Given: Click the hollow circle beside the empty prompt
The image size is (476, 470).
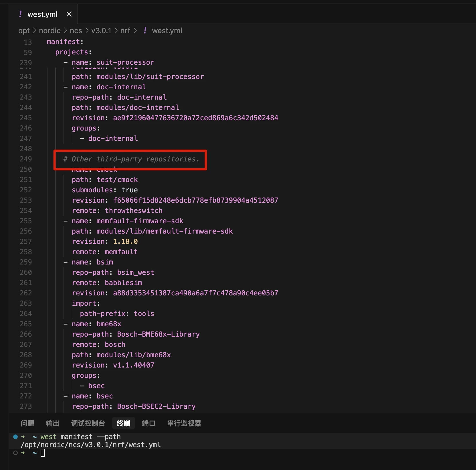Looking at the screenshot, I should pos(15,453).
